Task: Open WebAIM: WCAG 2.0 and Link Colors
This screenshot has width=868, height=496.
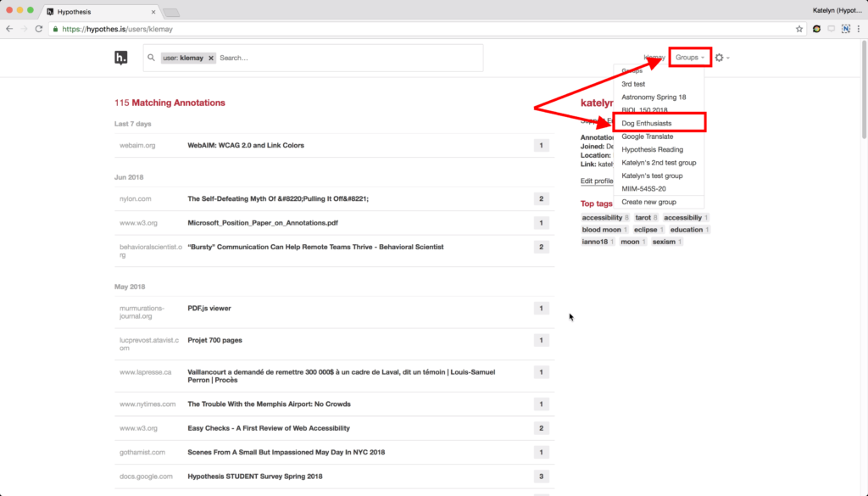Action: (x=246, y=146)
